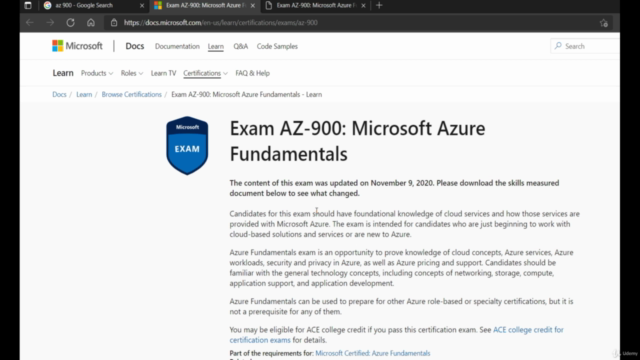Select the second Exam AZ-900 tab
Screen dimensions: 640x360
[204, 5]
